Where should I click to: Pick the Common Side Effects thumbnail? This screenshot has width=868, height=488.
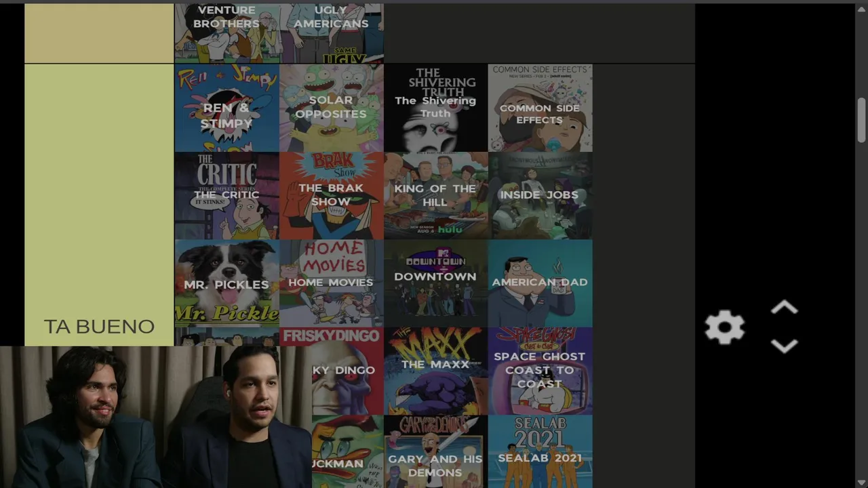540,108
